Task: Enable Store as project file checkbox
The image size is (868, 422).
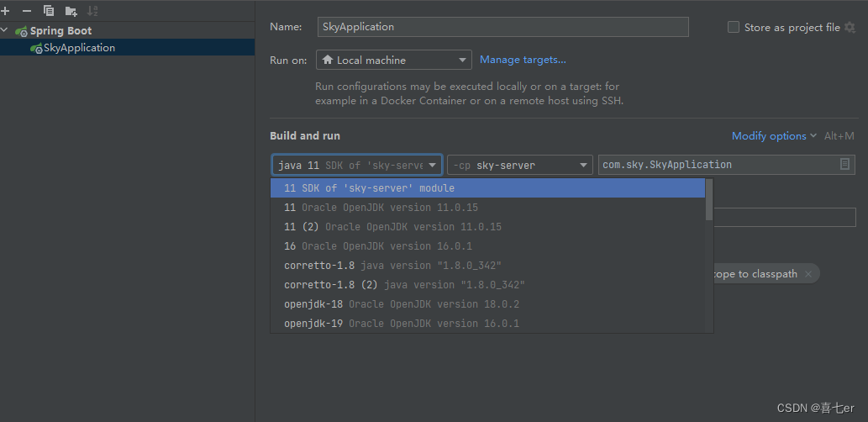Action: [733, 27]
